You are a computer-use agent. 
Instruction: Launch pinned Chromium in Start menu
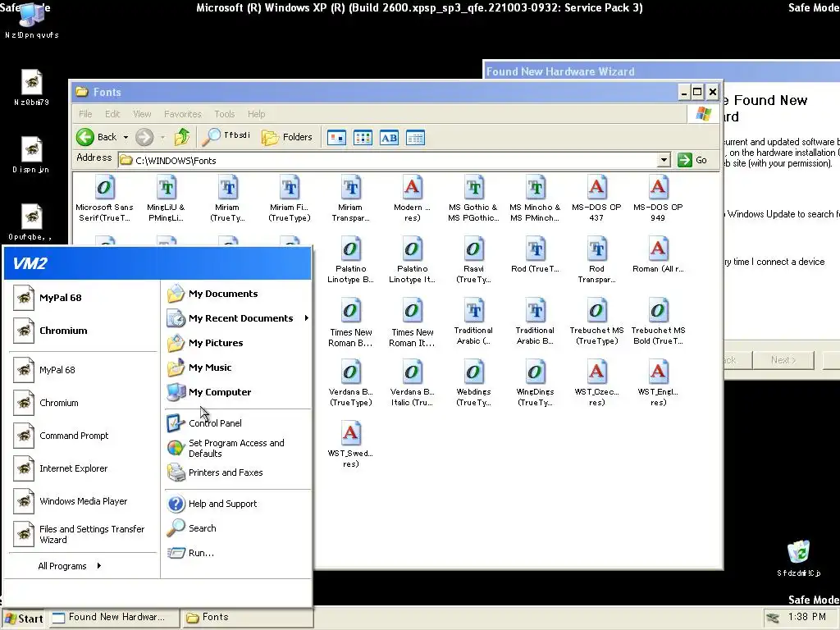click(x=83, y=331)
